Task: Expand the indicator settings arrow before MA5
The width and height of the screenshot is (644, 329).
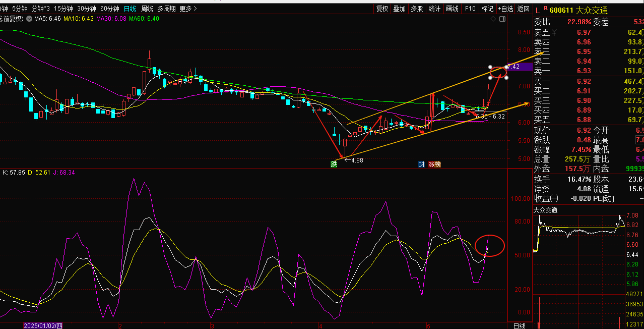Action: [x=29, y=19]
